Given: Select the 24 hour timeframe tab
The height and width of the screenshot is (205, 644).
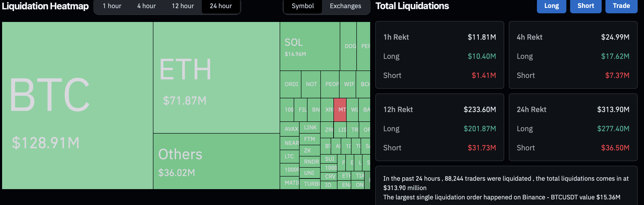Looking at the screenshot, I should [x=221, y=6].
